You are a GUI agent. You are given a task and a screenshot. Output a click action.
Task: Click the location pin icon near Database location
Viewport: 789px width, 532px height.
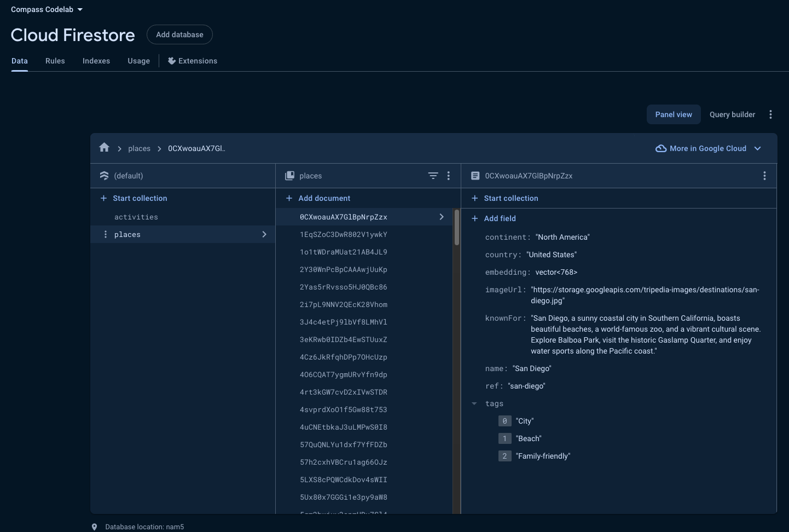(x=94, y=527)
